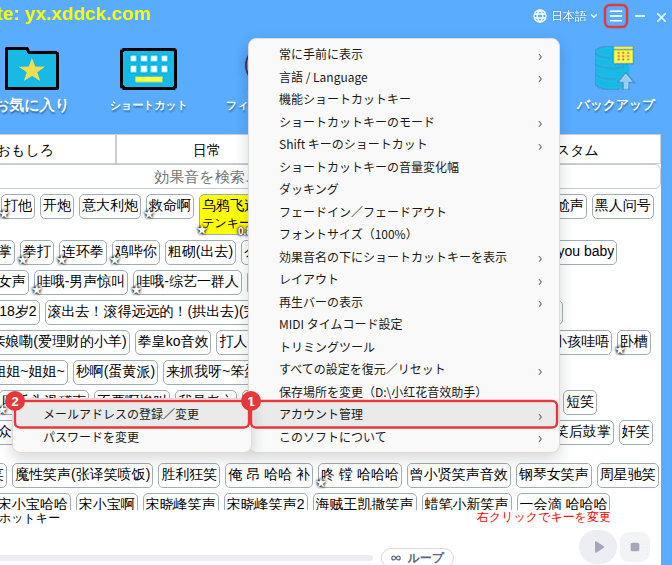Play the 奸笑 sound button
The height and width of the screenshot is (565, 672).
pos(636,432)
